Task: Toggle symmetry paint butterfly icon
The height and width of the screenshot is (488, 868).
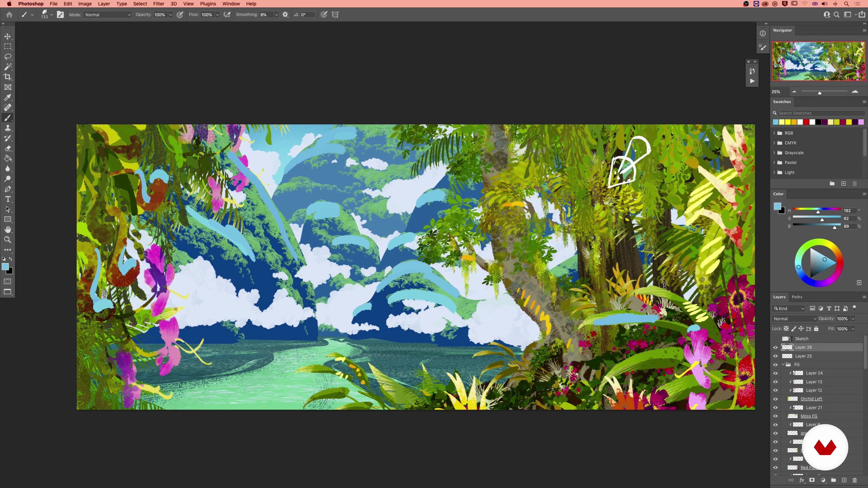Action: tap(335, 14)
